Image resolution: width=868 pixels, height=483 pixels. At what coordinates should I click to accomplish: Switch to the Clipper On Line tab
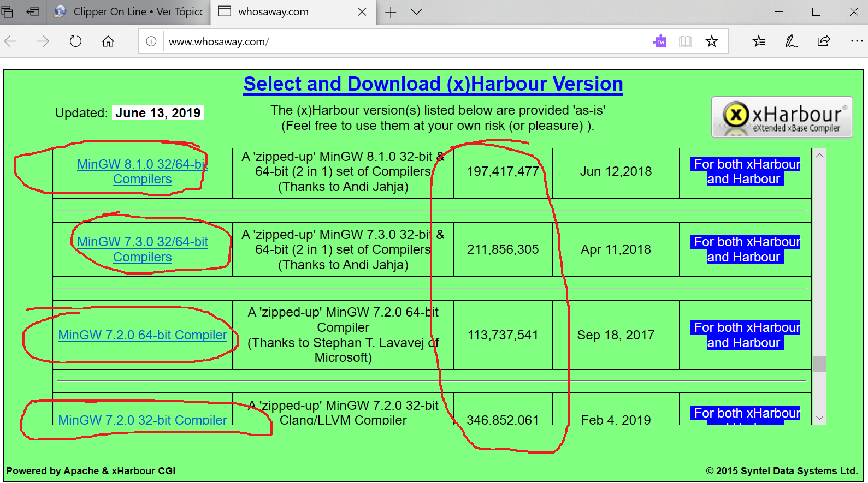tap(129, 11)
